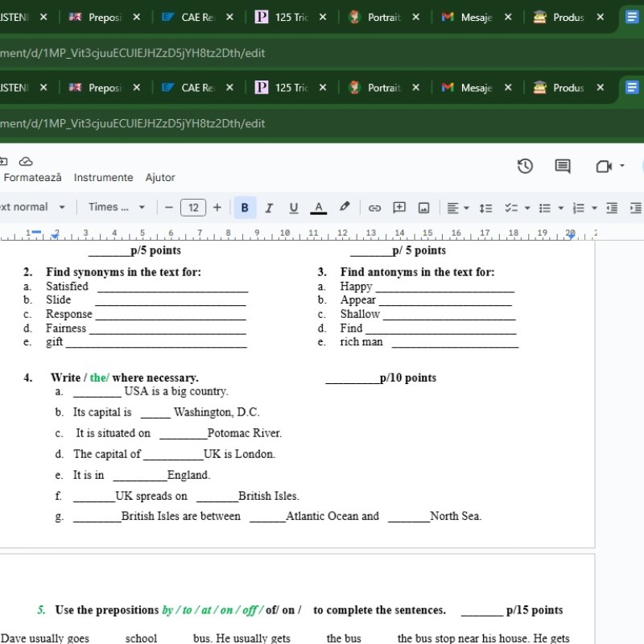Pick text color with the A swatch
644x644 pixels.
(319, 208)
